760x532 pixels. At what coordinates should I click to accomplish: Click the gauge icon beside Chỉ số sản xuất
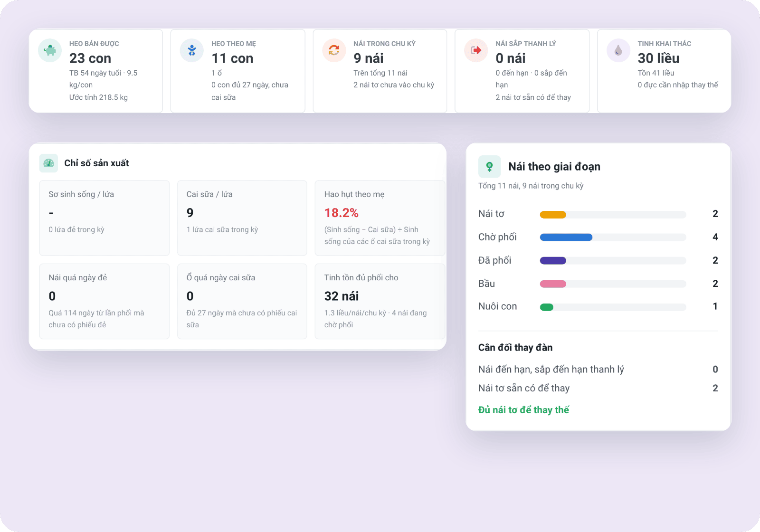coord(48,163)
